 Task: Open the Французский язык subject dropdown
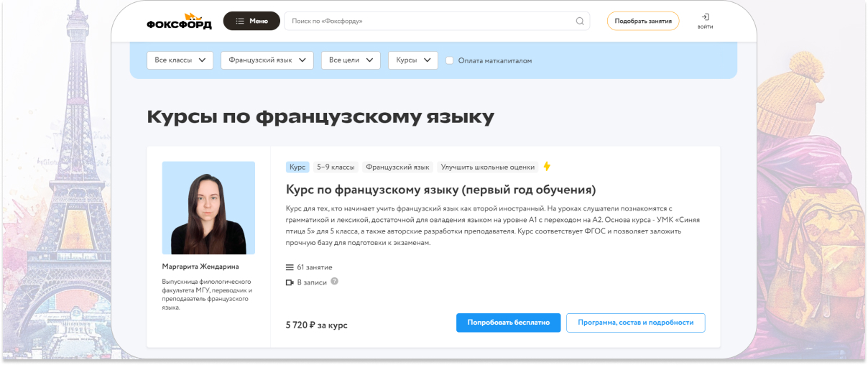point(267,60)
